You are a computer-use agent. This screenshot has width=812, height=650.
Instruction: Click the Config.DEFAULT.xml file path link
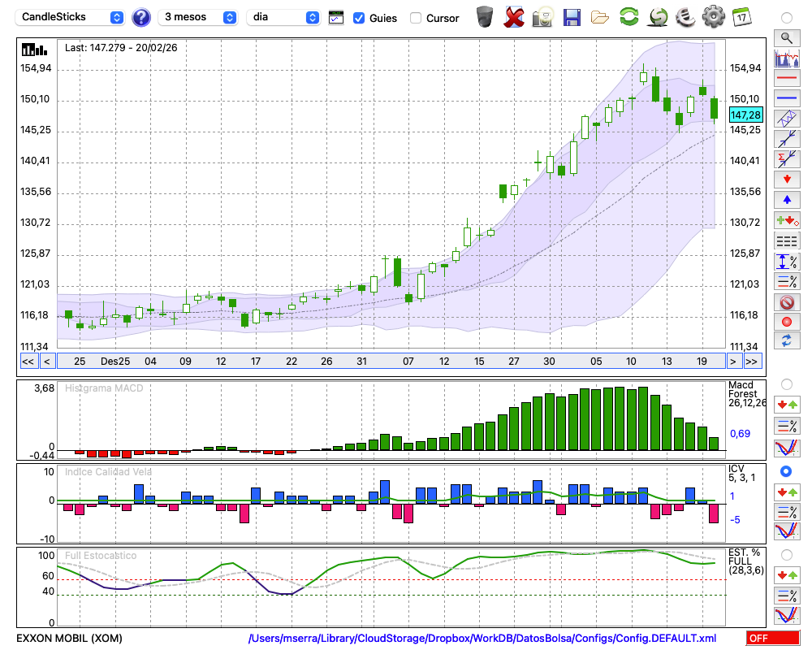(482, 639)
